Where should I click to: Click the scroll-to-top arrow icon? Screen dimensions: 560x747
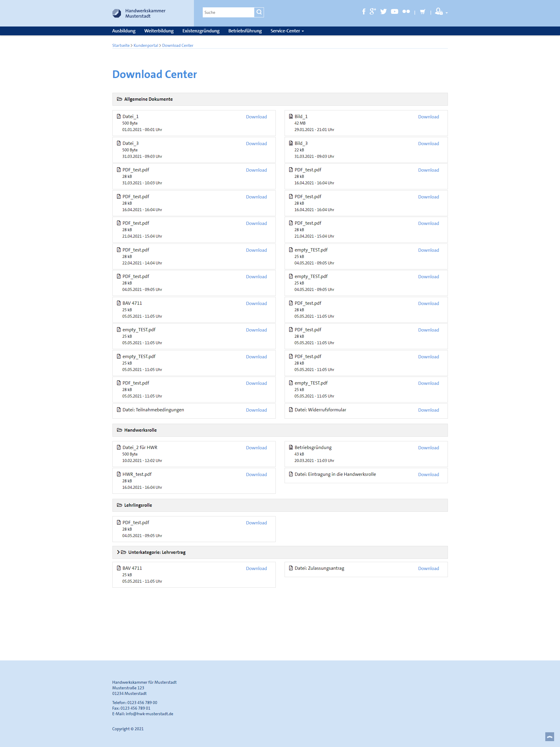(x=549, y=736)
